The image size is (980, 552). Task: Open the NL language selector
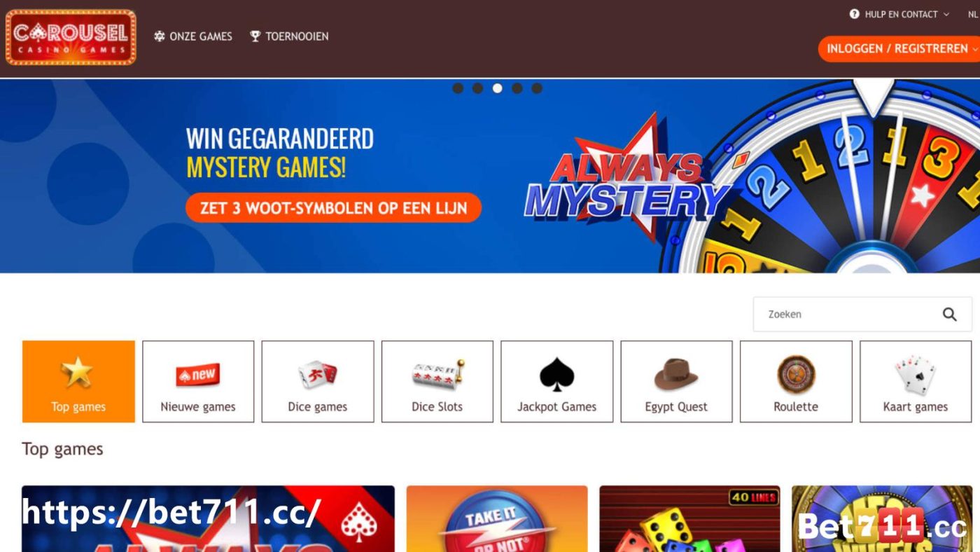[974, 14]
